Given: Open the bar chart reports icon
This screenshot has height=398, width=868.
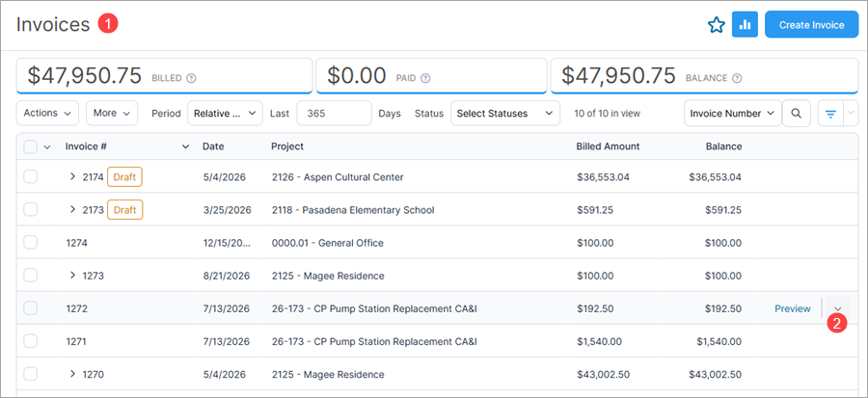Looking at the screenshot, I should click(745, 24).
